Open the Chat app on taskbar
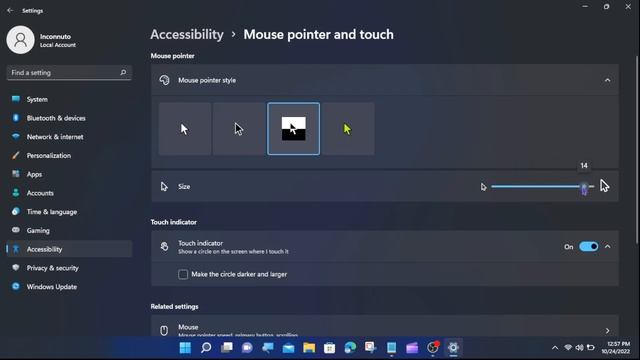This screenshot has height=360, width=640. (247, 348)
